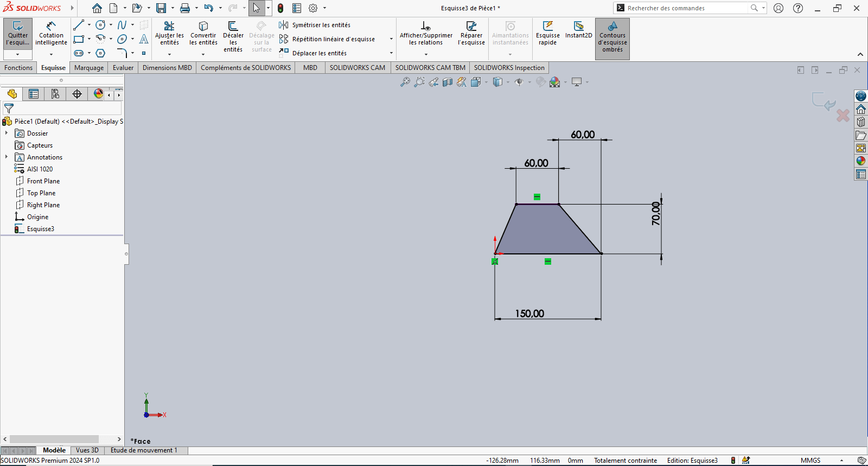Open the PropertyManager panel tab
Viewport: 868px width, 466px height.
(34, 94)
